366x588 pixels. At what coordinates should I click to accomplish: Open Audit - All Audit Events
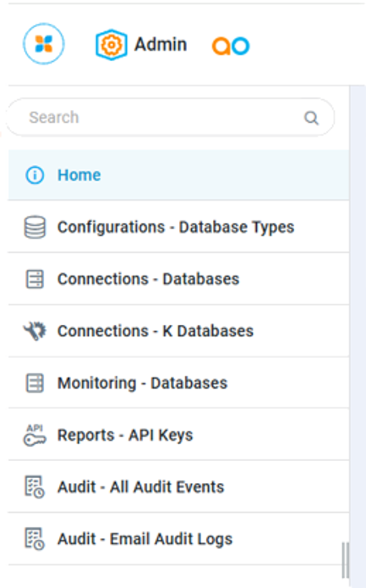coord(179,487)
